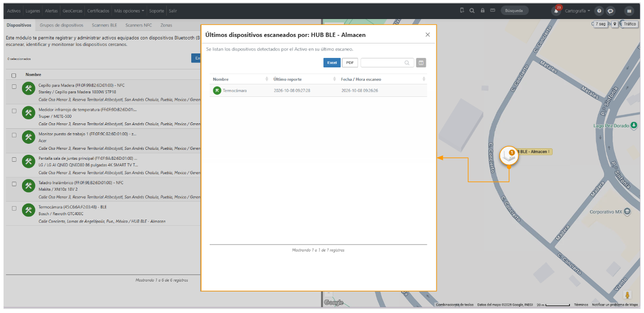Click the PDF export button
644x313 pixels.
click(x=350, y=63)
